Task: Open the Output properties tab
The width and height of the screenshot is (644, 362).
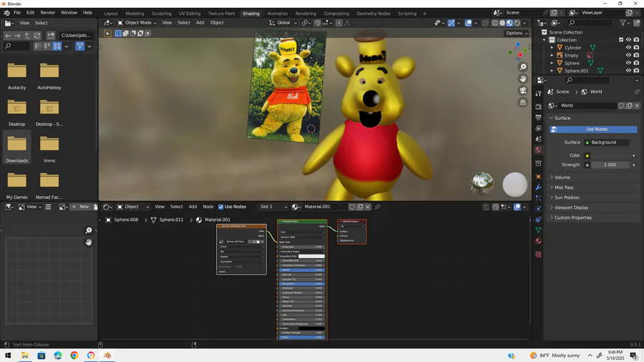Action: tap(538, 117)
